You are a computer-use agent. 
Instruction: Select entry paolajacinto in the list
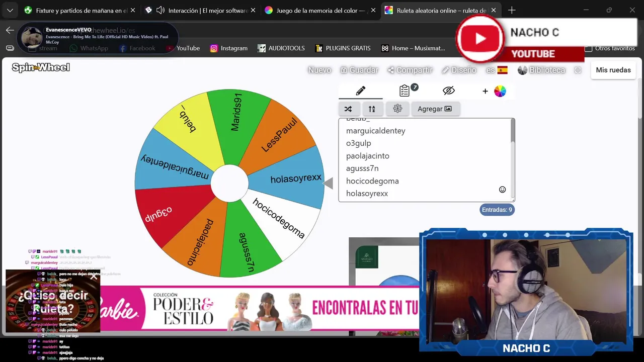367,156
